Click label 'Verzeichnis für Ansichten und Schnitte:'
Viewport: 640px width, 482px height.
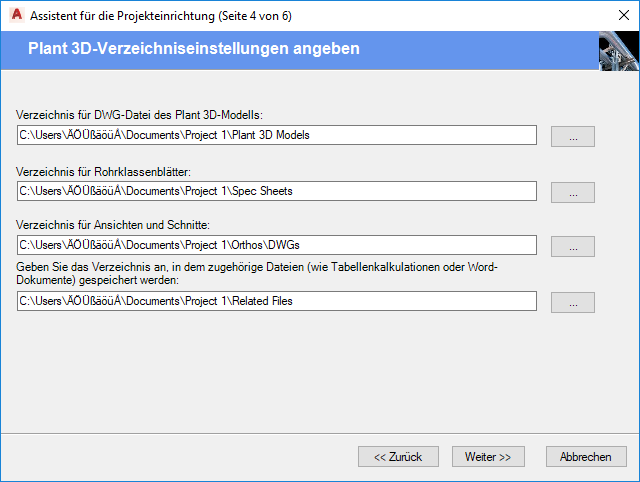tap(113, 225)
